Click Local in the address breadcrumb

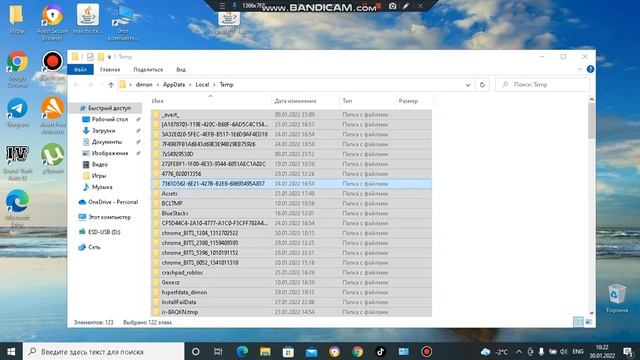[202, 84]
